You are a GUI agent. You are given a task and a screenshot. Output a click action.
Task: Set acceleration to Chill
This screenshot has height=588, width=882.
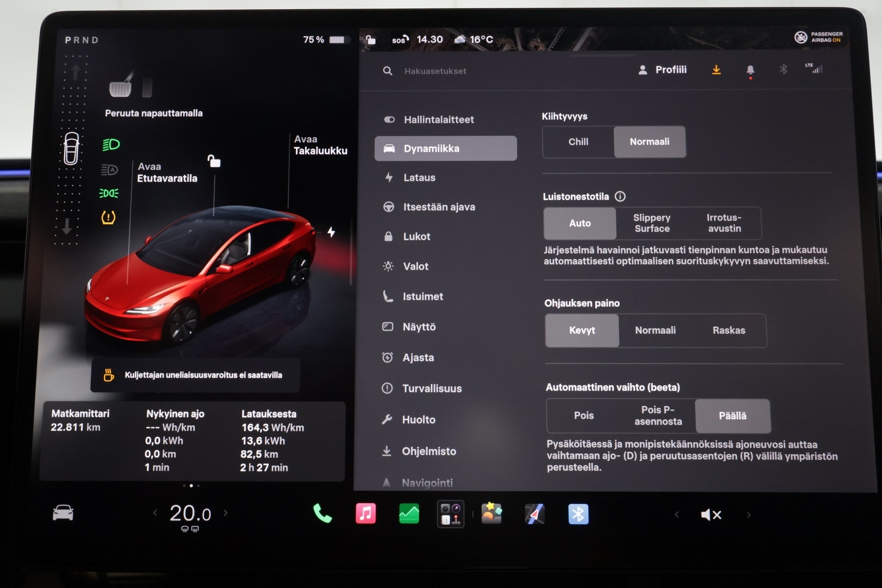(578, 142)
